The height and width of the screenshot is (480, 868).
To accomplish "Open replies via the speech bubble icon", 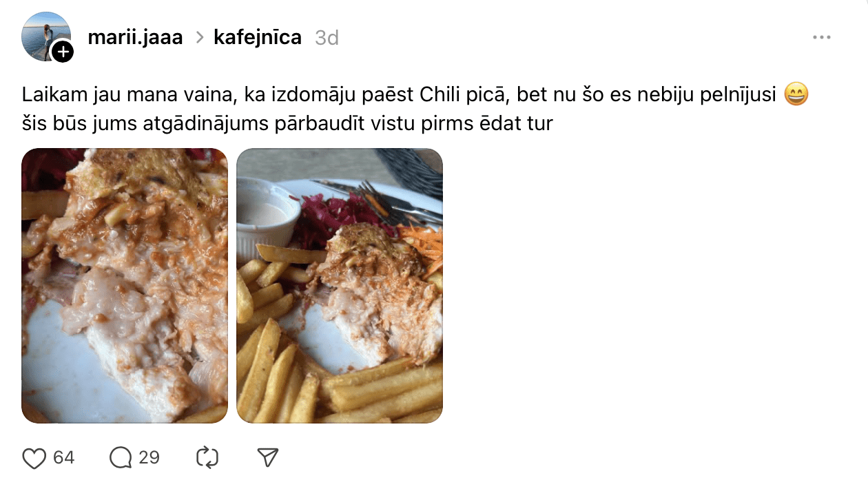I will click(121, 458).
